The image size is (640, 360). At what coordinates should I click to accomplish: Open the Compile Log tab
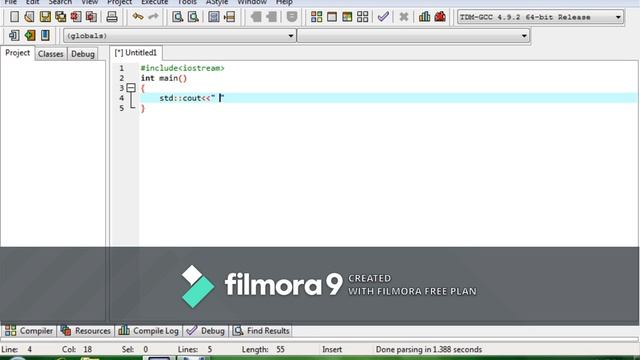click(149, 331)
